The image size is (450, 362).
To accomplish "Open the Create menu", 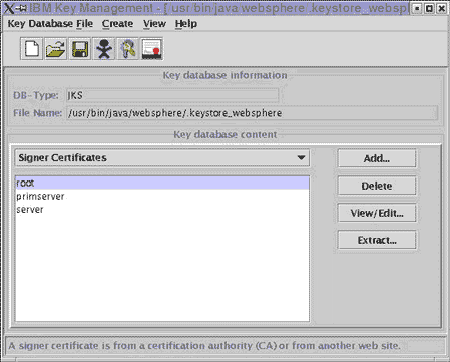I will click(117, 24).
